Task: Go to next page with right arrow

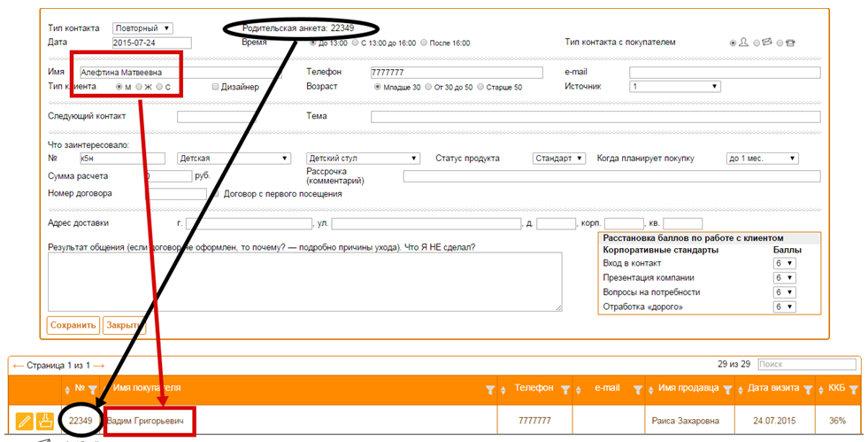Action: click(x=98, y=366)
